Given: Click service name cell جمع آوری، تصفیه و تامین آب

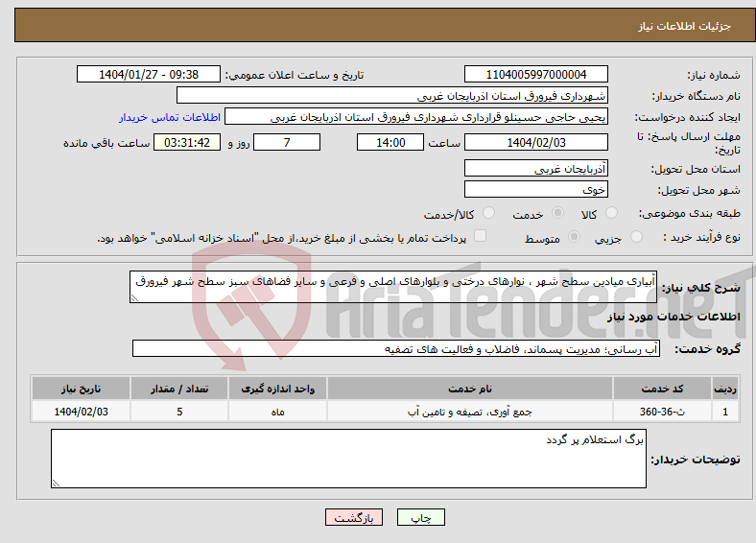Looking at the screenshot, I should tap(469, 412).
